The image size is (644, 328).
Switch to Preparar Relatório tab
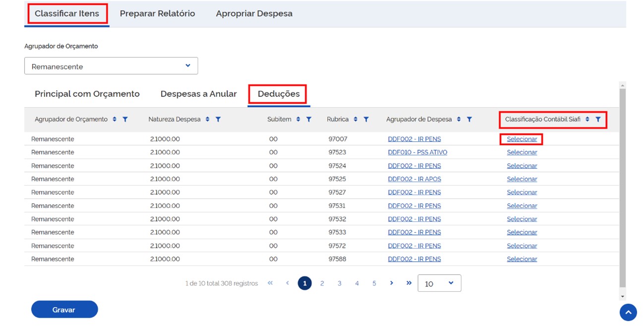tap(157, 14)
